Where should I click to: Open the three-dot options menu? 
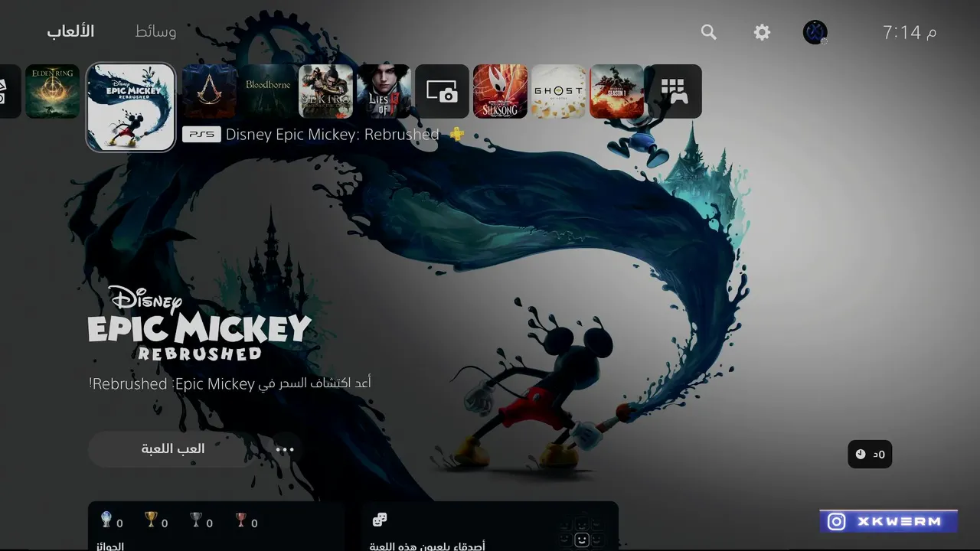(x=285, y=450)
